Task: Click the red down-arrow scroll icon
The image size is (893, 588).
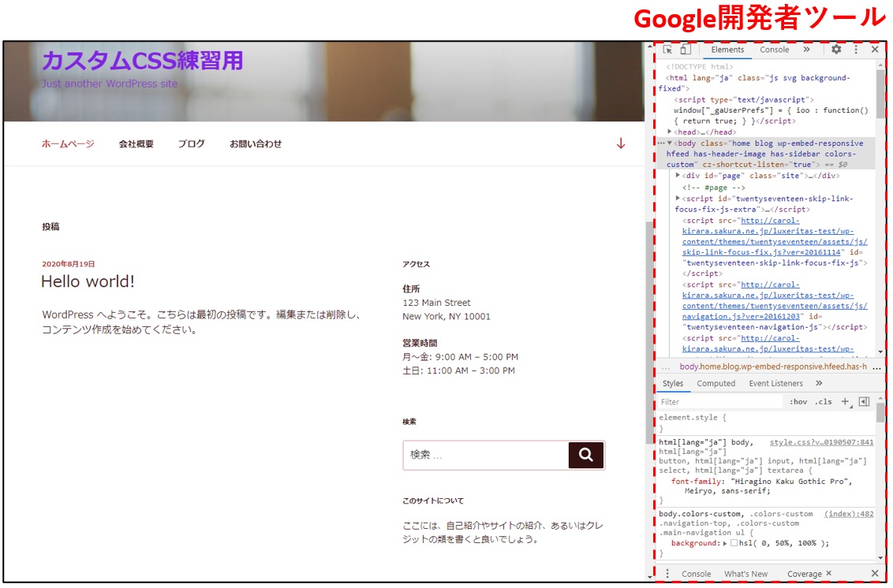Action: tap(621, 143)
